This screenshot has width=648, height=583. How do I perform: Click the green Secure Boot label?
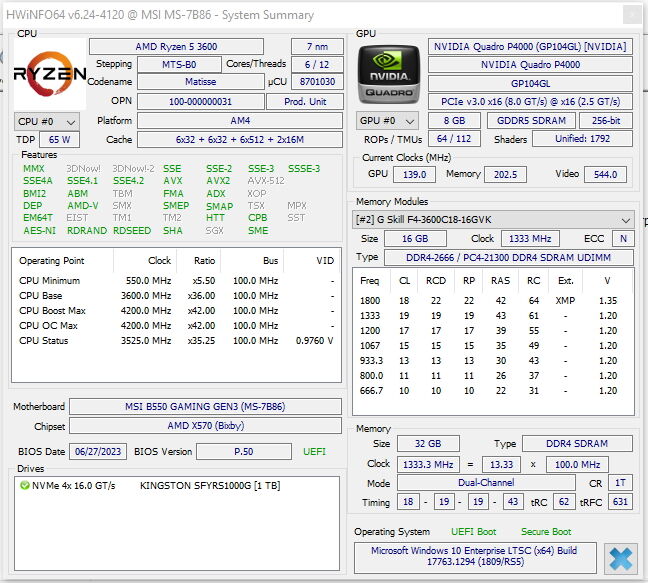tap(546, 532)
